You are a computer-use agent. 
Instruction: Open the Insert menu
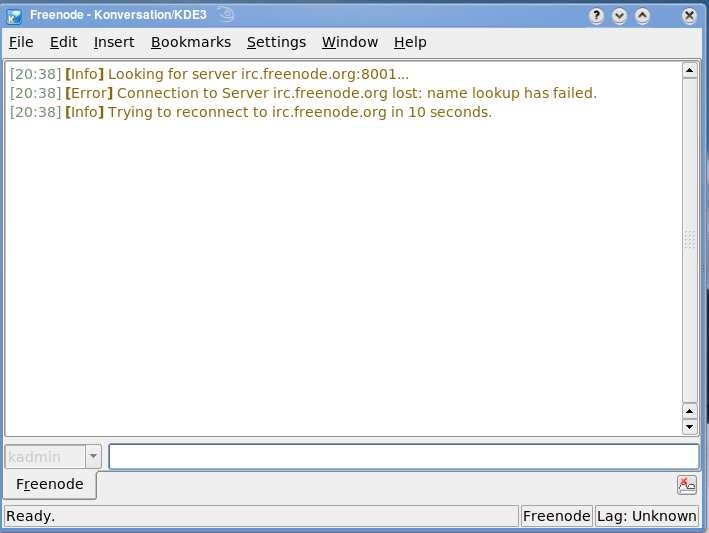tap(114, 42)
